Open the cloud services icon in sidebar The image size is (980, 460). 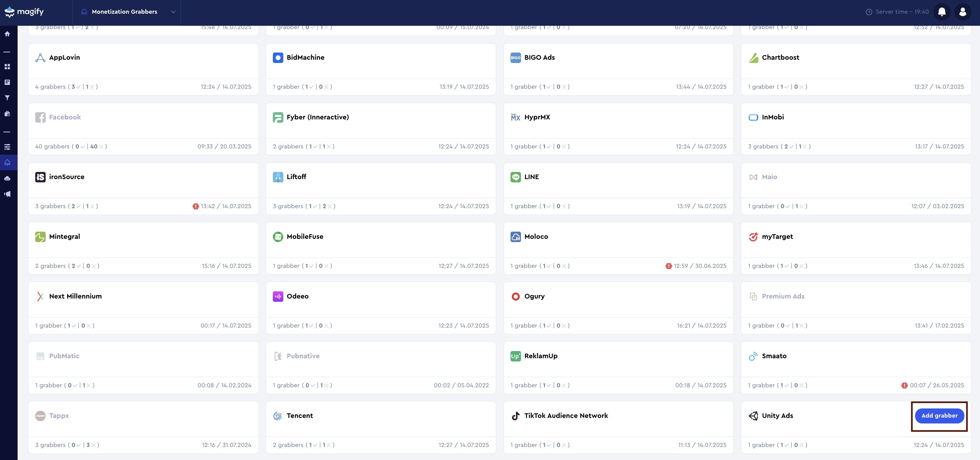pos(7,178)
